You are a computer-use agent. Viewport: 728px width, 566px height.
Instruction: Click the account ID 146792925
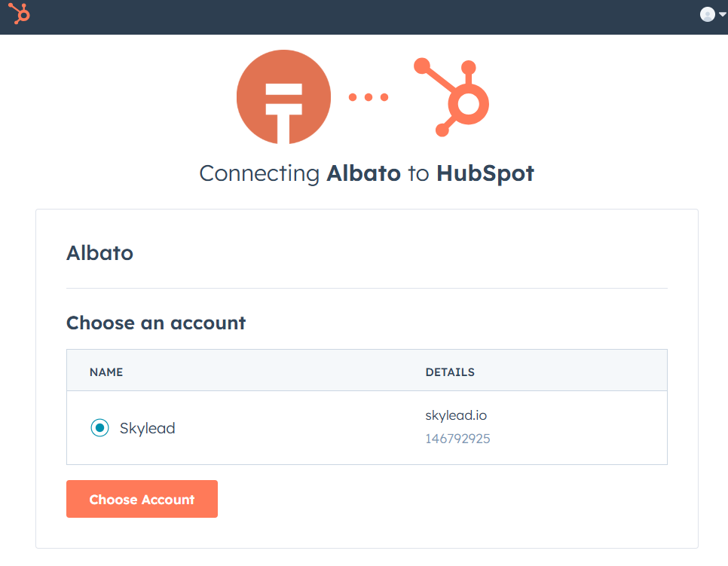click(457, 439)
